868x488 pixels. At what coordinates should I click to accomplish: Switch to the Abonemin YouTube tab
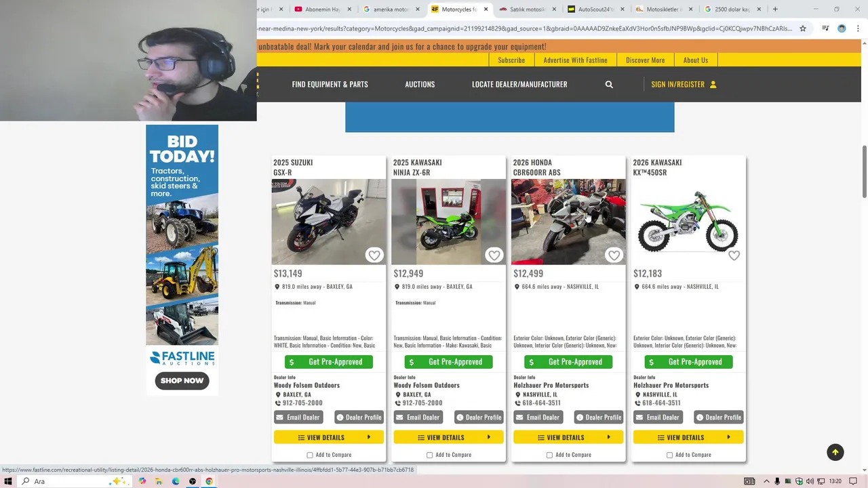[x=322, y=9]
